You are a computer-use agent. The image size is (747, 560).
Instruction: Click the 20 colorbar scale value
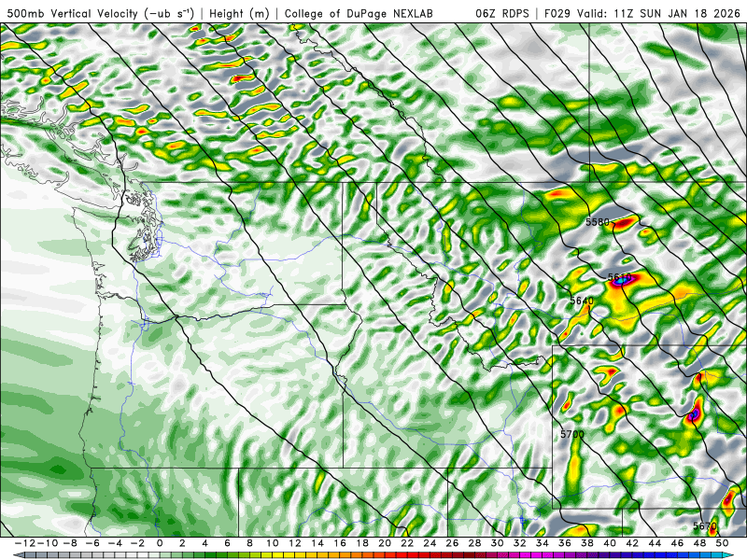pos(385,543)
